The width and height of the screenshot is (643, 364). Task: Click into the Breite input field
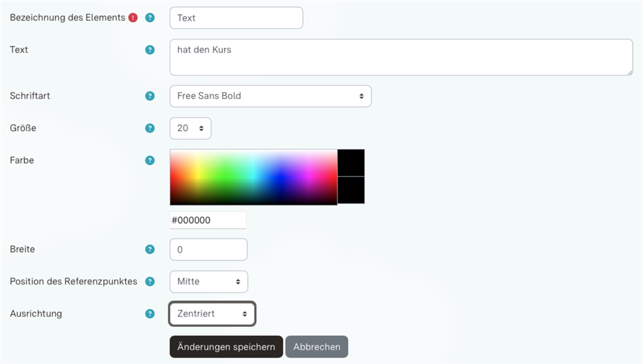208,249
